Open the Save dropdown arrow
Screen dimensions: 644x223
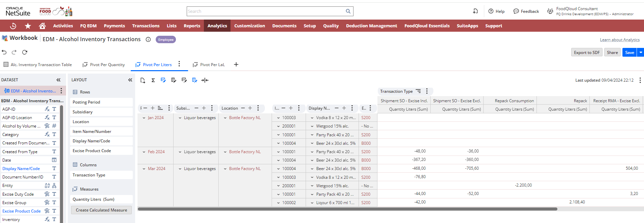point(641,52)
